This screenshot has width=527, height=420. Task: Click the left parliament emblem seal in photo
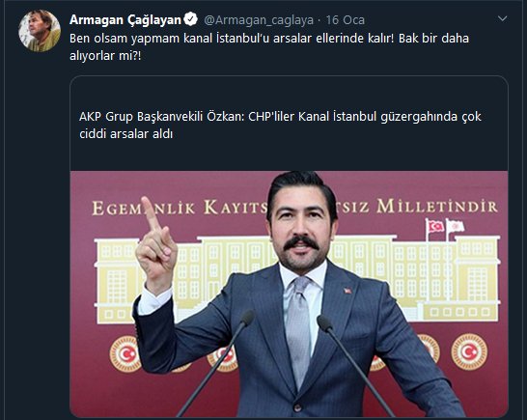coord(125,353)
